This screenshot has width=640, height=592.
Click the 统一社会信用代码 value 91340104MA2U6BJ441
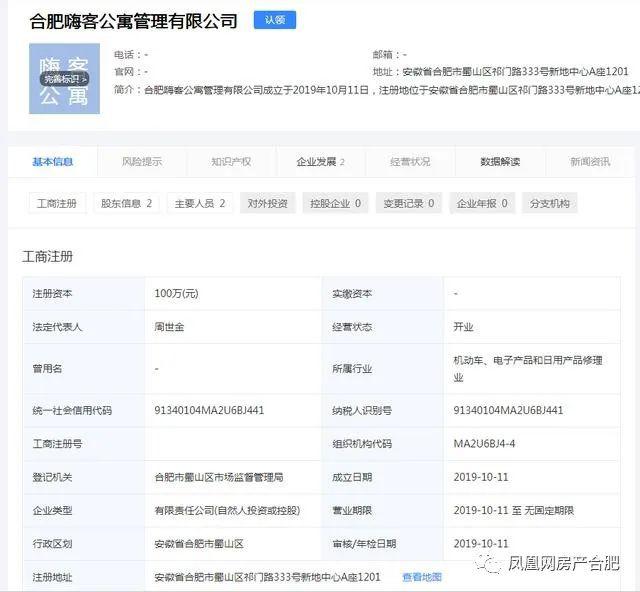click(209, 410)
